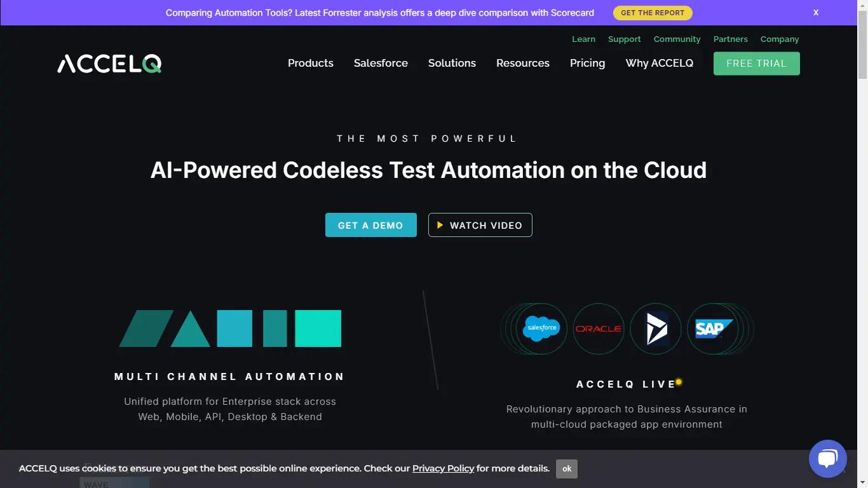
Task: Open the Products menu
Action: pyautogui.click(x=310, y=63)
